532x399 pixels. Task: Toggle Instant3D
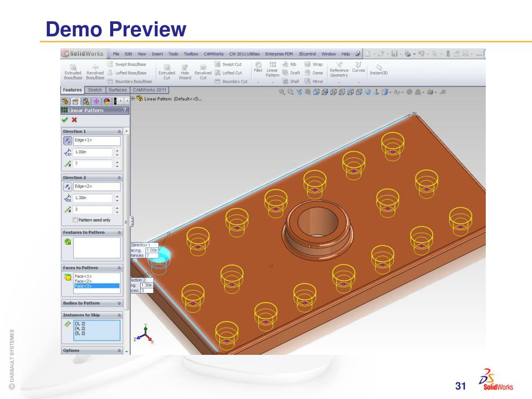(378, 70)
